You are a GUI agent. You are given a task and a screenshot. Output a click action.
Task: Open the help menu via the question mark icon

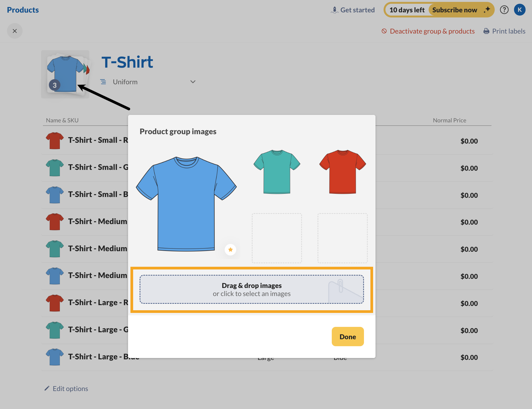(x=504, y=10)
